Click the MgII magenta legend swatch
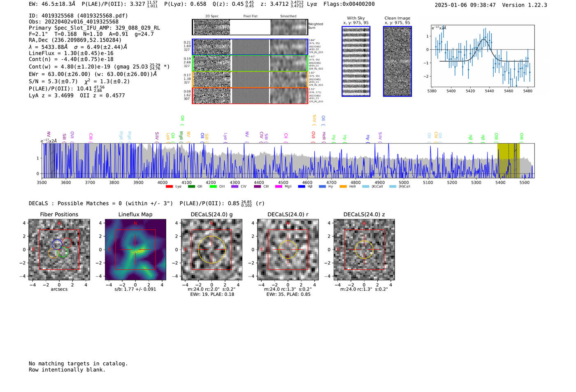Viewport: 576px width, 392px height. click(x=279, y=186)
